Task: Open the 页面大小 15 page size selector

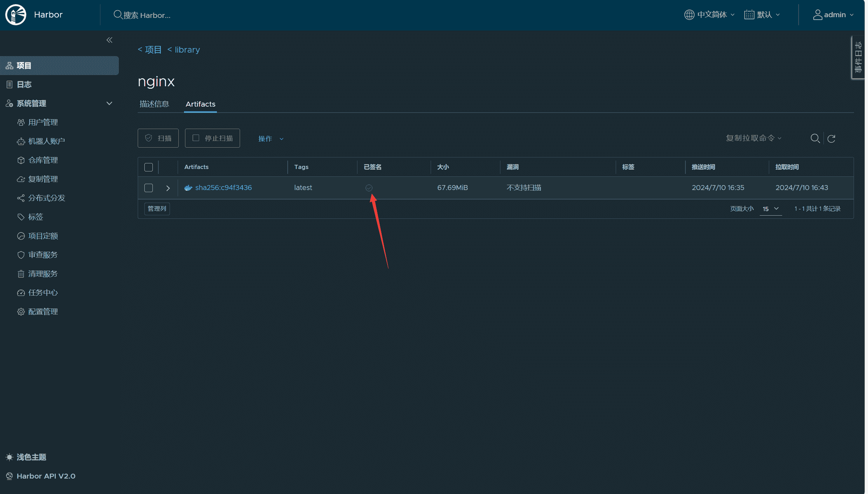Action: 771,209
